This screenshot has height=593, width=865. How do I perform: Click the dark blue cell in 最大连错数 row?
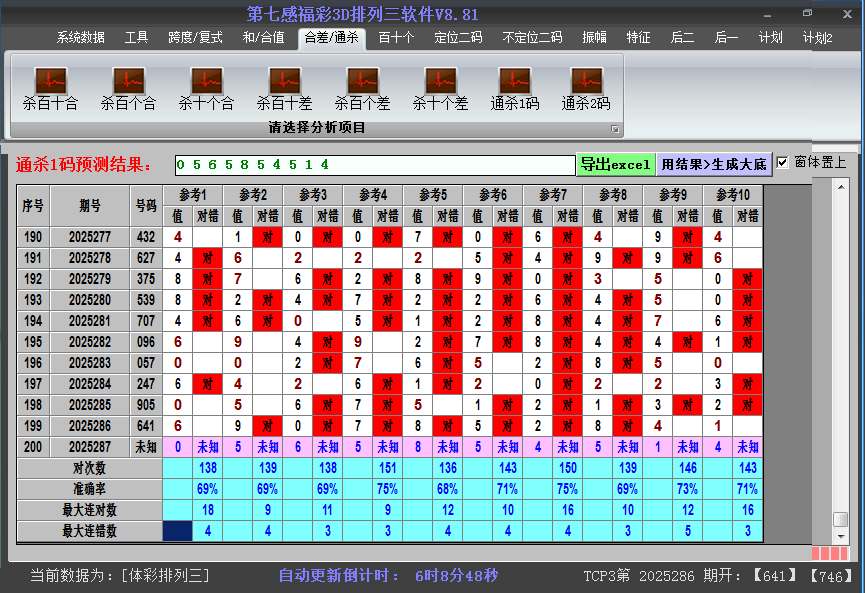point(177,531)
